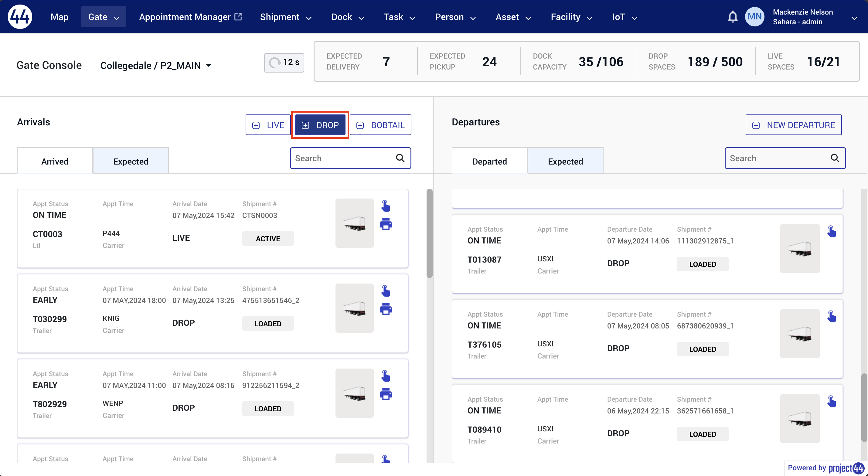Open trailer image for T376105 departure
This screenshot has width=868, height=476.
(x=800, y=334)
